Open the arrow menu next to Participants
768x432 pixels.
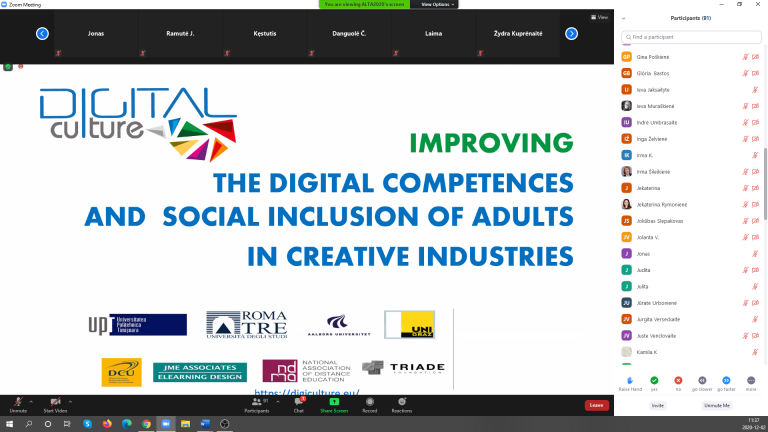pos(278,402)
